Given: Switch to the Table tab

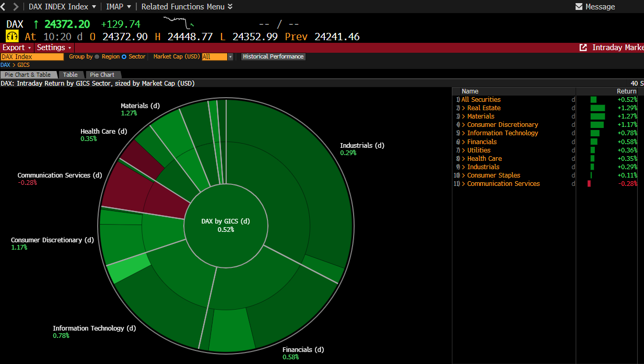Looking at the screenshot, I should 71,75.
